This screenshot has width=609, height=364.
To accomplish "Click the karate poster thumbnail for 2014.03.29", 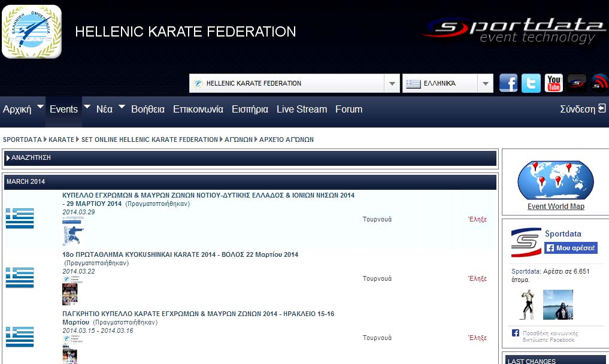I will tap(73, 230).
